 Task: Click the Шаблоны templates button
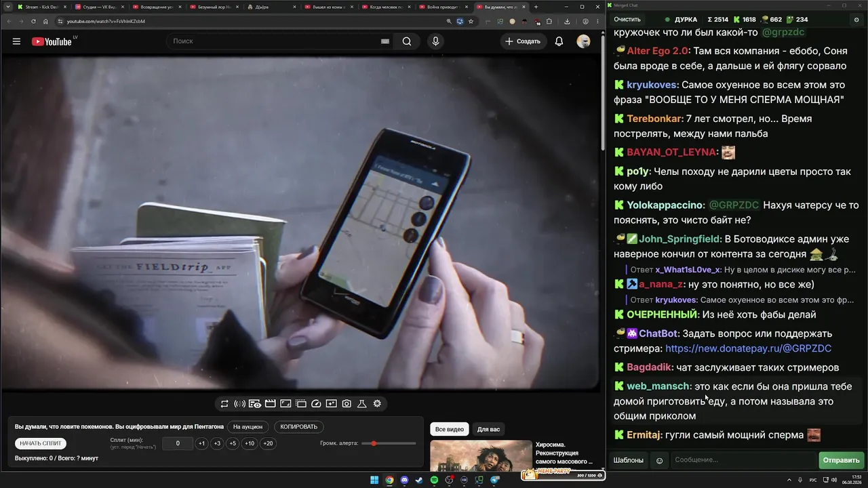pos(629,460)
